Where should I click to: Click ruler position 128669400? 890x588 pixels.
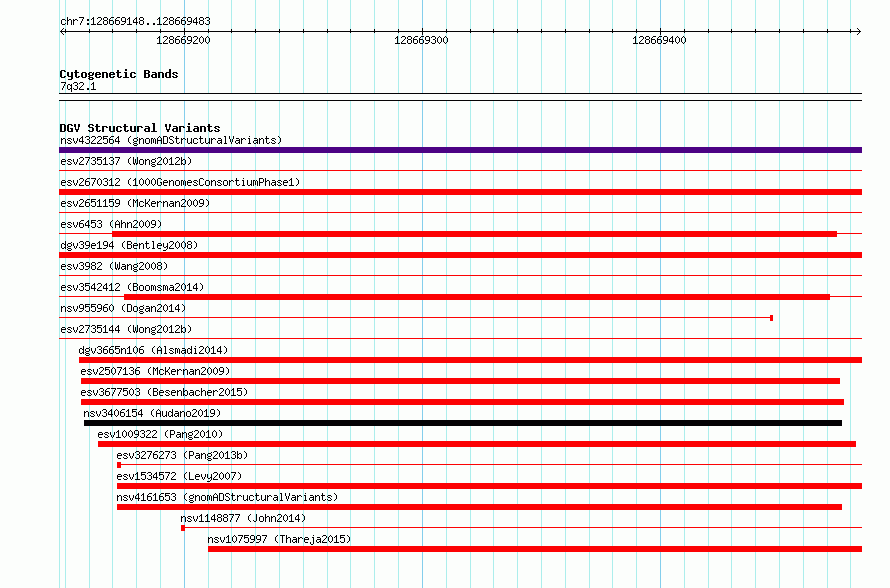[659, 40]
